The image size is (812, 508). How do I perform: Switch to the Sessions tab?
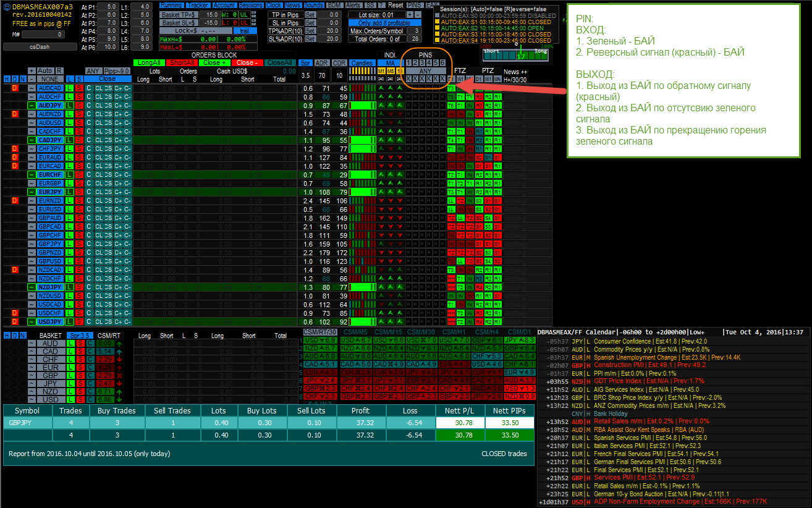point(251,5)
